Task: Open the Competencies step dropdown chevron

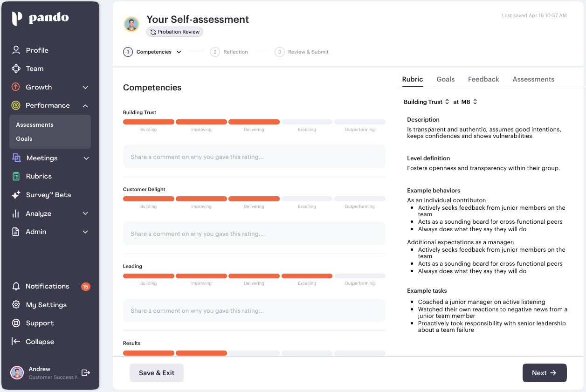Action: coord(179,52)
